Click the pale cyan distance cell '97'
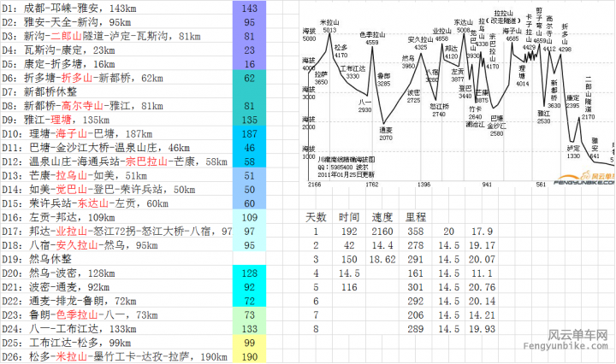Viewport: 616px width, 364px height. [250, 231]
